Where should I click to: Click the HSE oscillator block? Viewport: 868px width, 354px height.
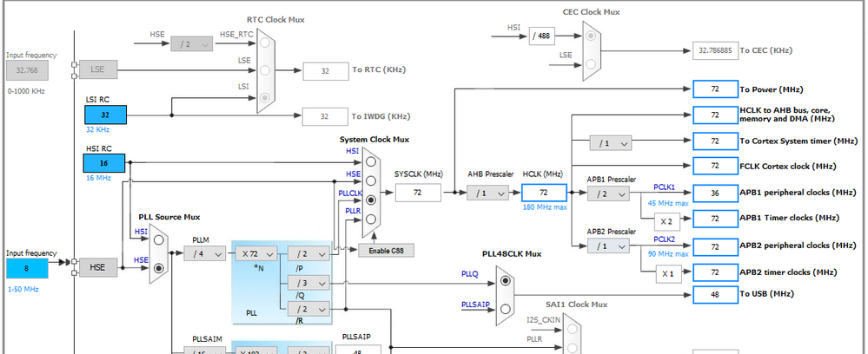click(x=98, y=267)
